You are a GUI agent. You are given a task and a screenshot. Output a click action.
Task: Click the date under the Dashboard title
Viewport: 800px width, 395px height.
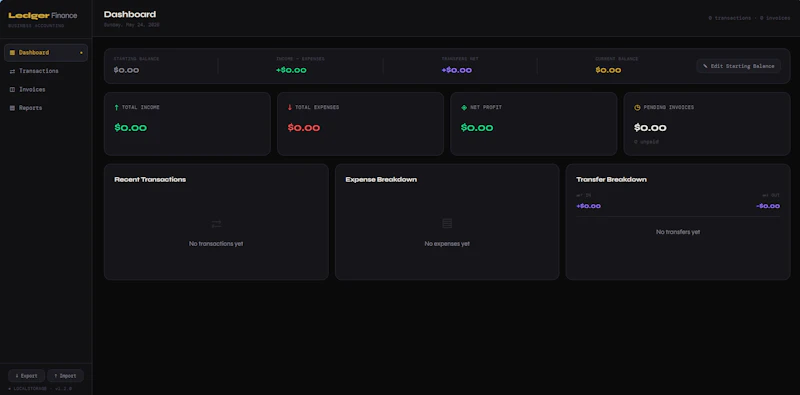pos(132,24)
